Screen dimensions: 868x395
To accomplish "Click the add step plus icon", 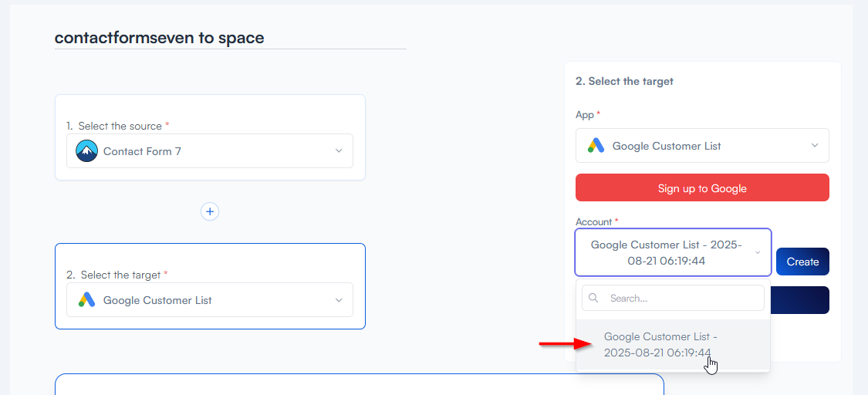I will click(210, 211).
